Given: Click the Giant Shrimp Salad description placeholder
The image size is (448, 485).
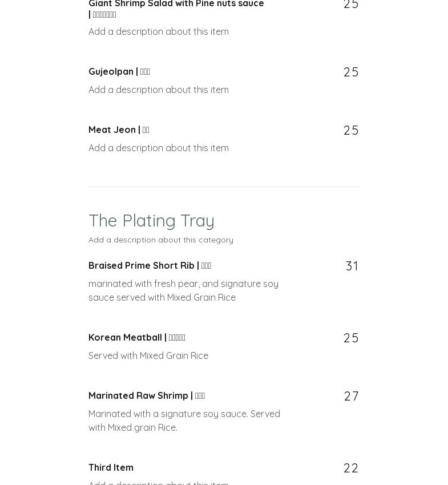Looking at the screenshot, I should point(158,31).
